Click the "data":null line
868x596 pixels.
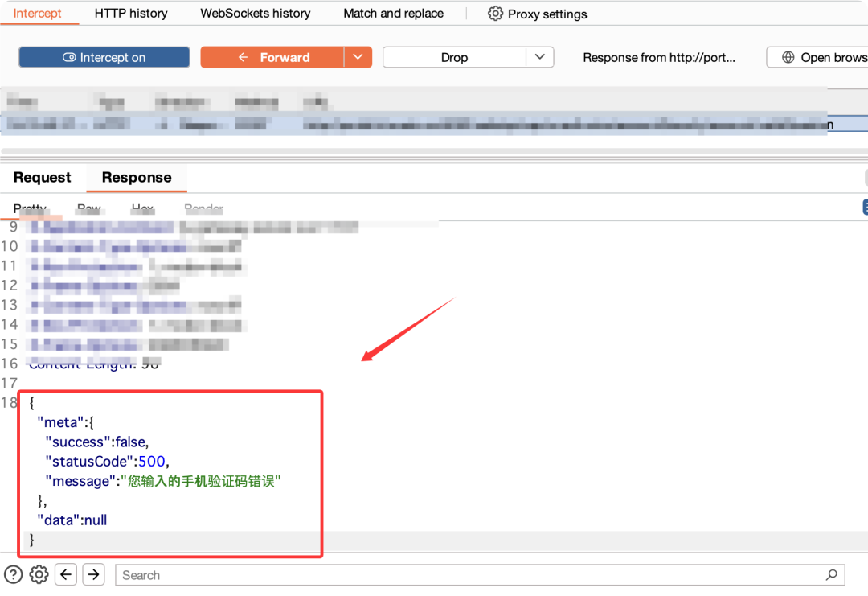pos(72,520)
